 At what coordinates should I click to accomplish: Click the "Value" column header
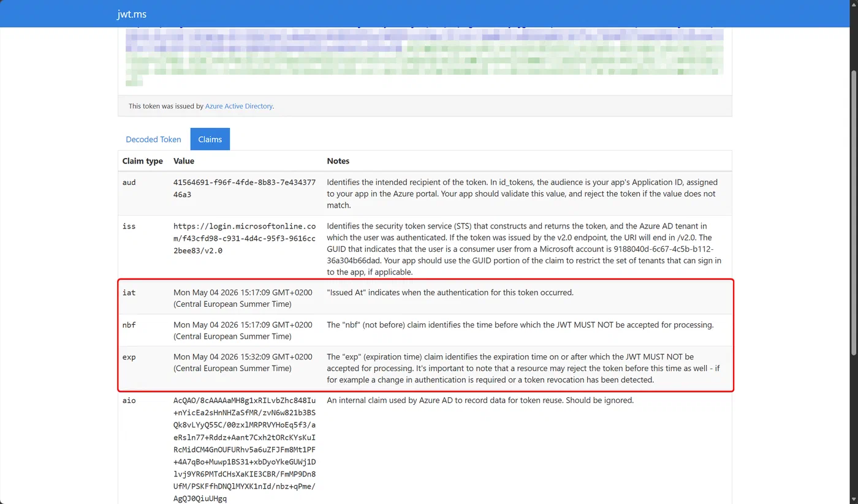(184, 161)
